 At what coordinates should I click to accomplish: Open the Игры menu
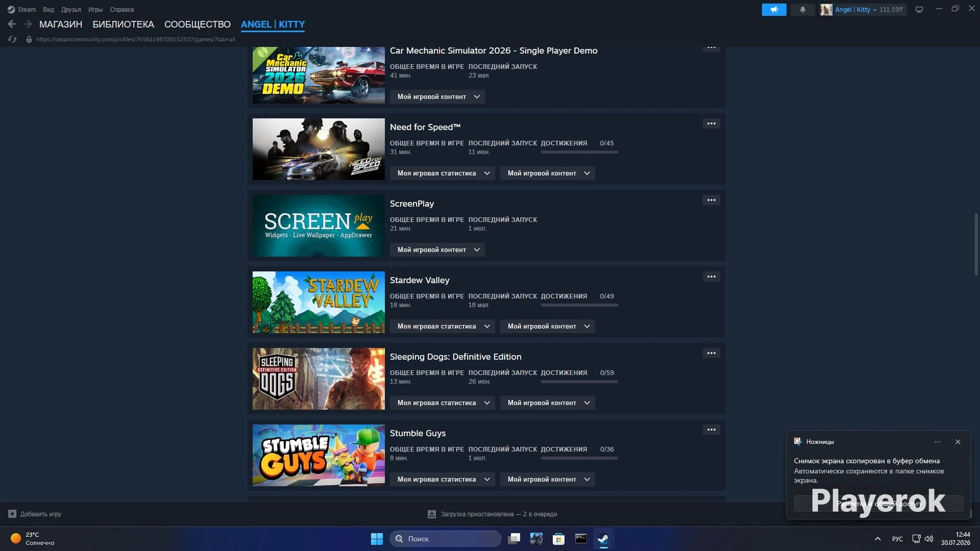[95, 9]
